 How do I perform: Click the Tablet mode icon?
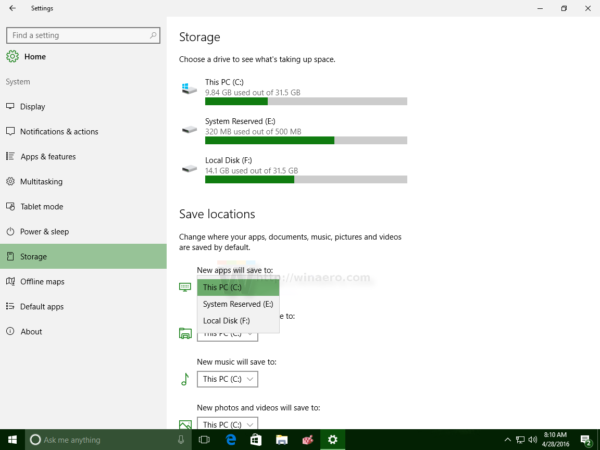click(10, 206)
